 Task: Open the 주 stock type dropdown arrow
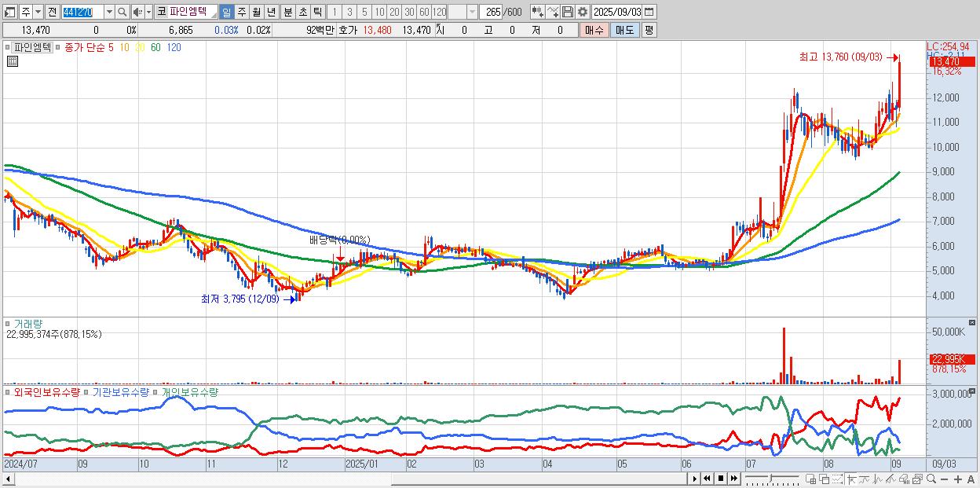38,13
